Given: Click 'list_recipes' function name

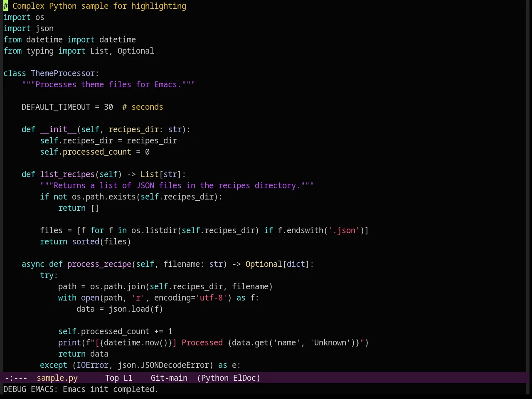Looking at the screenshot, I should coord(67,174).
